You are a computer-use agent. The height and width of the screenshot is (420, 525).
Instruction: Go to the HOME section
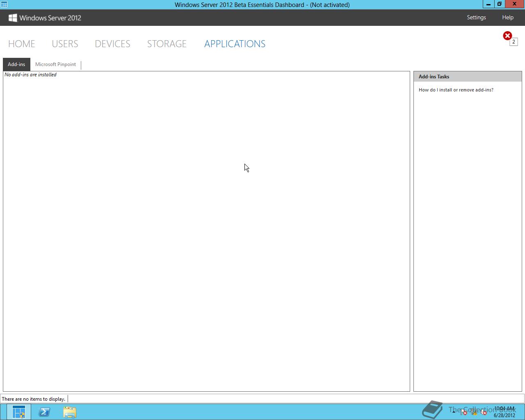[22, 44]
